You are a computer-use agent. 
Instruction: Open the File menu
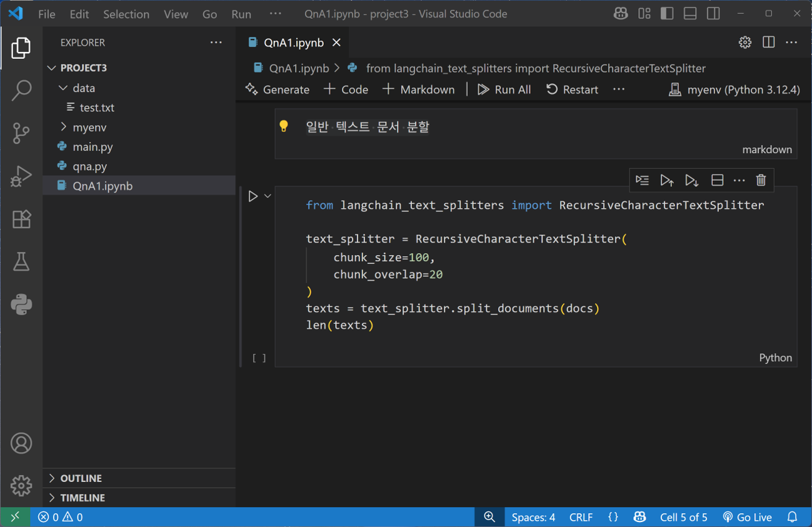pyautogui.click(x=47, y=14)
